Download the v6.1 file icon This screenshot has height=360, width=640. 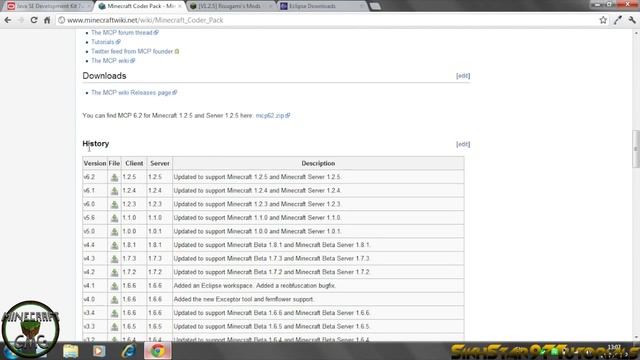click(x=114, y=191)
